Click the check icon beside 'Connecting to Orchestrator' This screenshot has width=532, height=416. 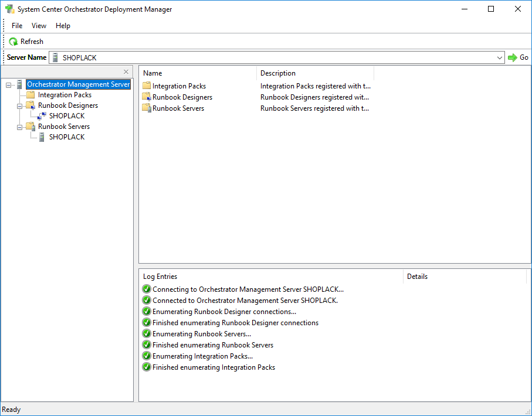click(147, 289)
